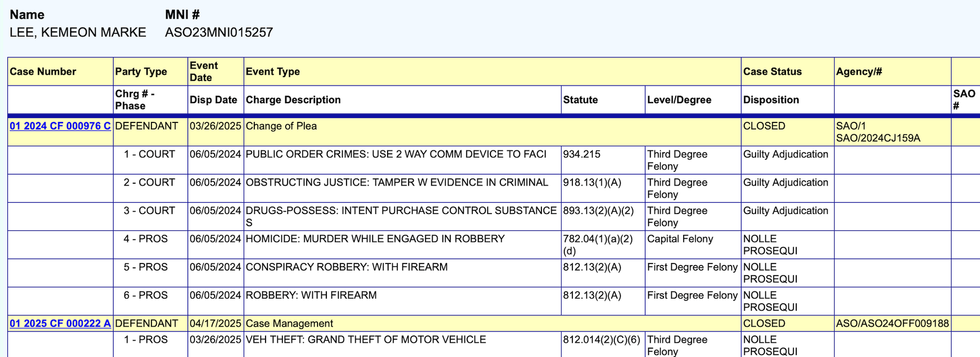Select the Case Management event cell
This screenshot has width=980, height=357.
[x=289, y=323]
